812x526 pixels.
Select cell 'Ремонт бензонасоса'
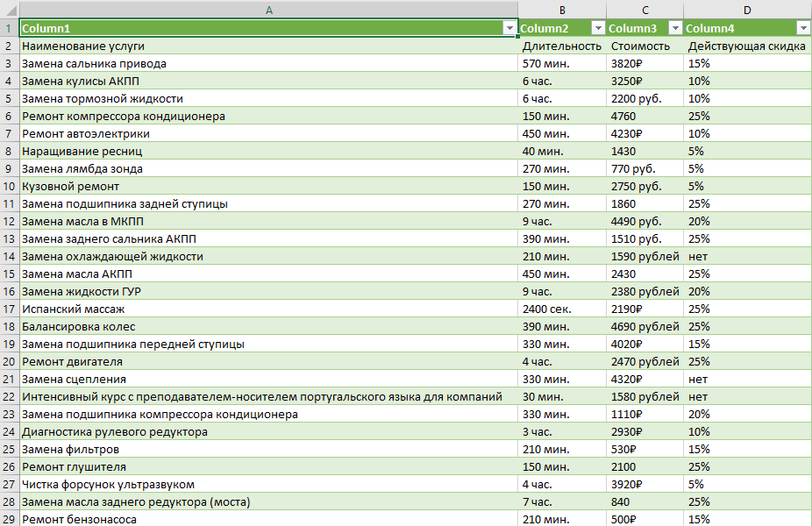coord(269,519)
